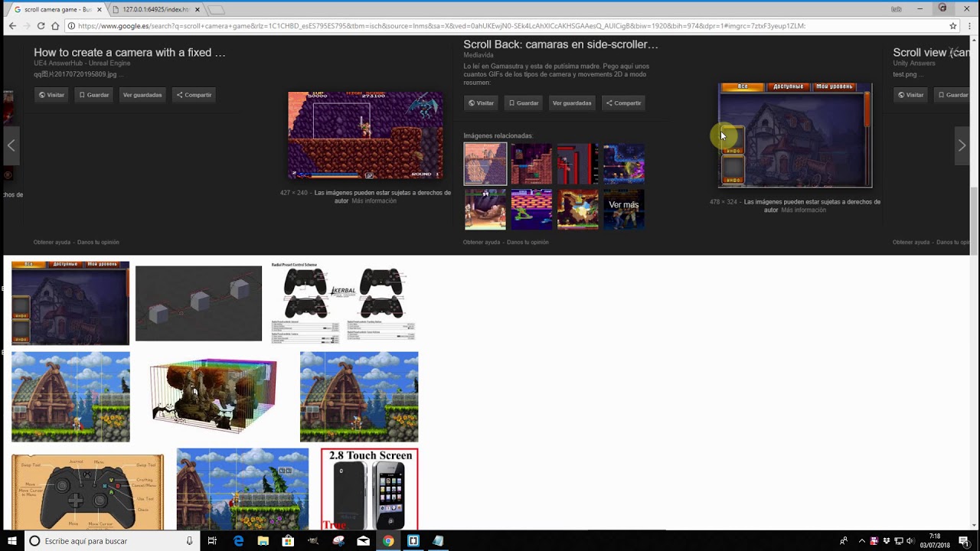
Task: Select the first related image with pink terrain
Action: [485, 164]
